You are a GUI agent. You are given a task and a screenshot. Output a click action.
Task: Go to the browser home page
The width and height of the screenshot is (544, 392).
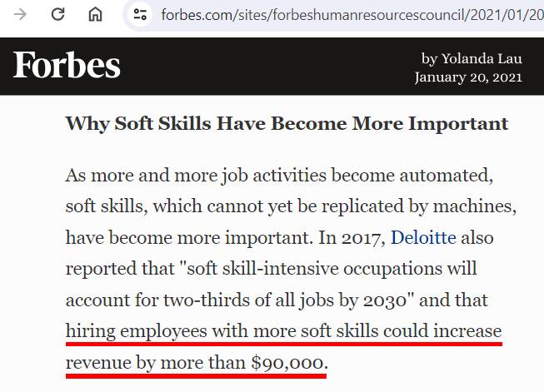95,14
